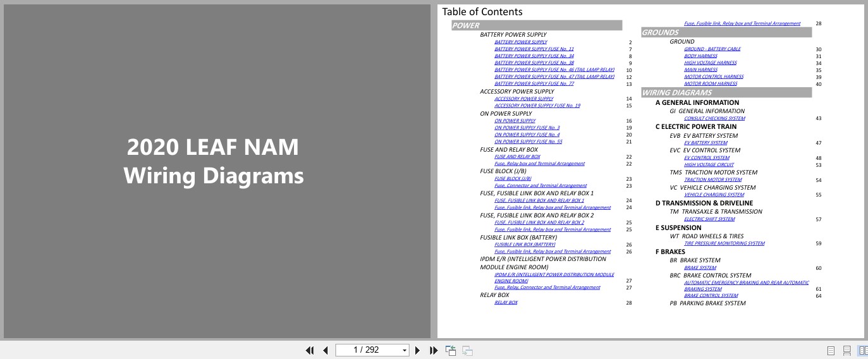Screen dimensions: 868x359
Task: Open FUSE No. 46 (TAIL LAMP RELAY) link
Action: (x=554, y=70)
